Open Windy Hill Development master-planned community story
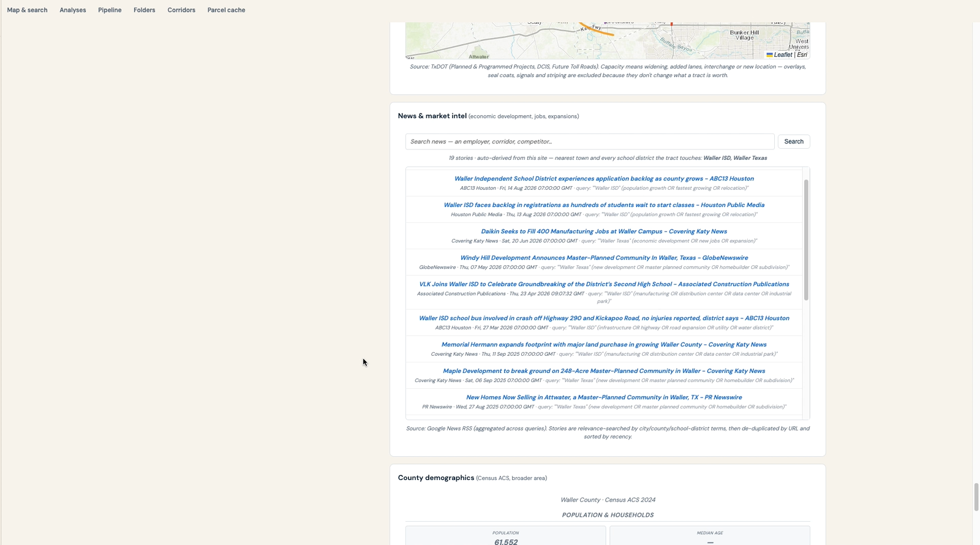Viewport: 980px width, 545px height. click(x=604, y=258)
